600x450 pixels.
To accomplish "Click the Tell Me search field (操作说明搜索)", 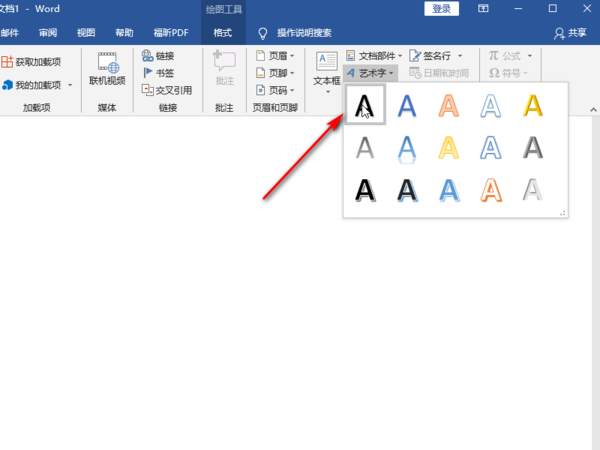I will [x=304, y=33].
